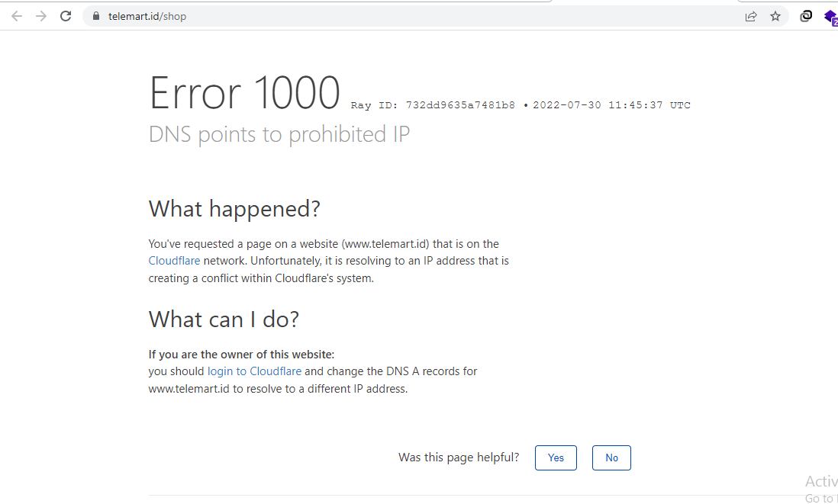The height and width of the screenshot is (504, 838).
Task: Open the purple extension with badge
Action: click(831, 17)
